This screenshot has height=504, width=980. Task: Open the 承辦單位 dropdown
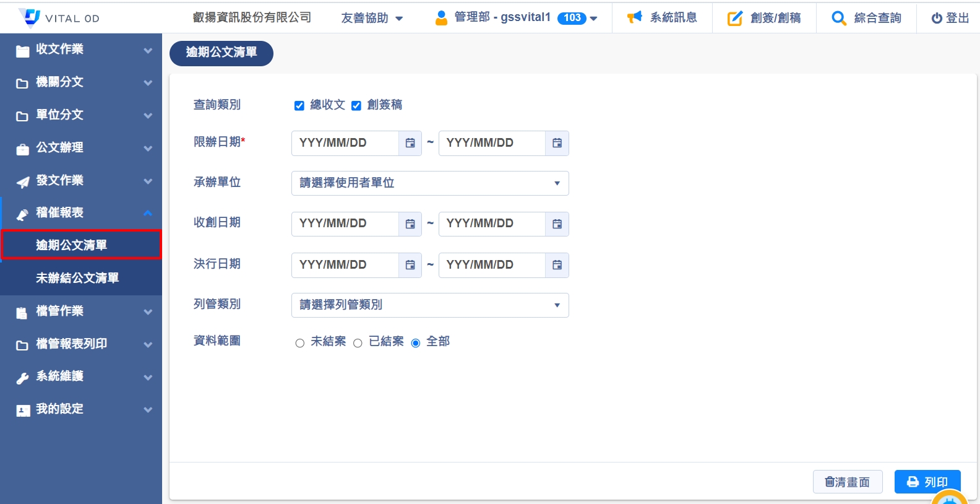429,183
